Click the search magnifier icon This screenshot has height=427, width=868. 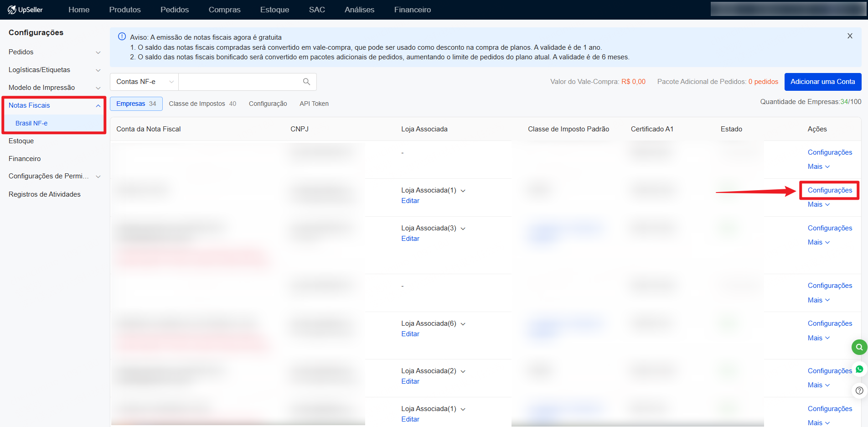point(306,82)
